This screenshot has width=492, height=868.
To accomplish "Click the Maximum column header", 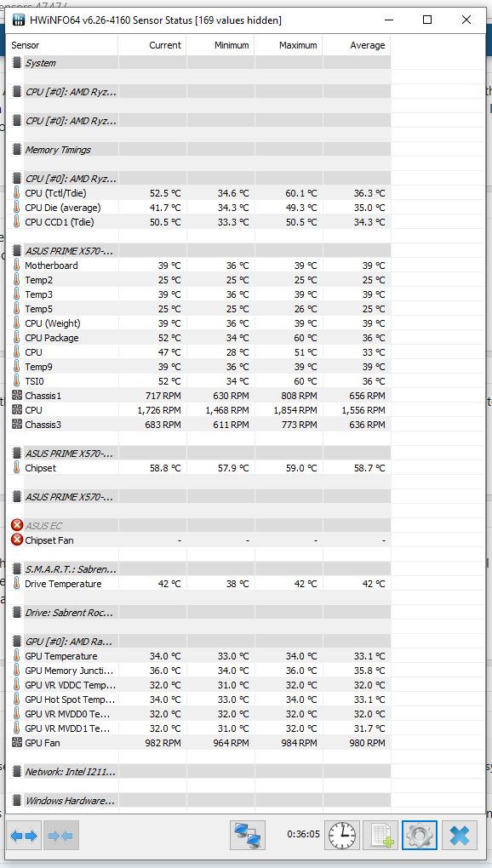I will click(x=289, y=45).
